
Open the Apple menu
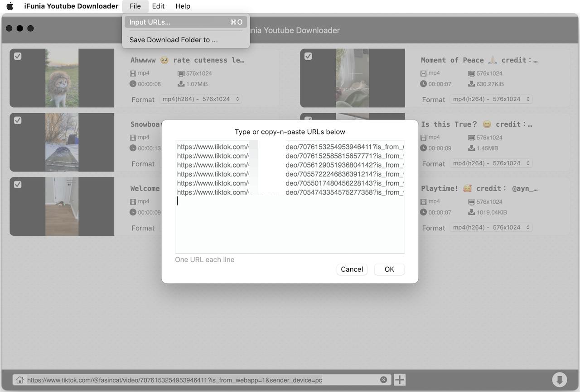[x=10, y=6]
